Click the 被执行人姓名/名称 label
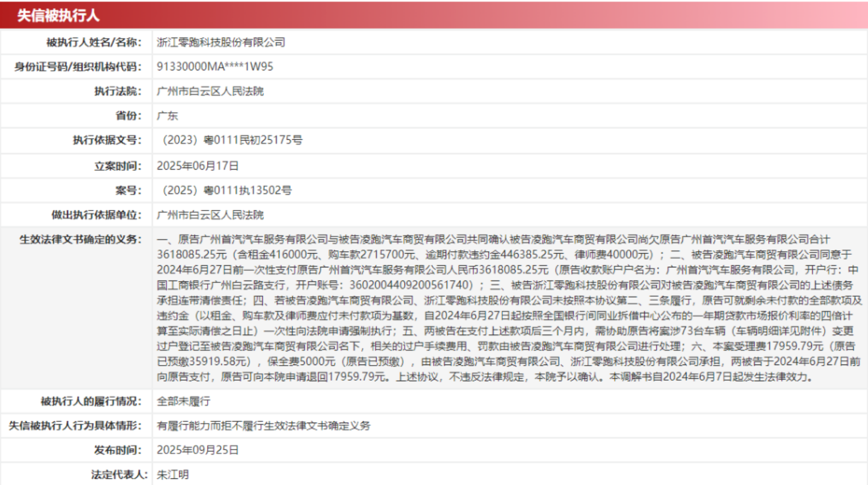This screenshot has width=868, height=485. [94, 43]
